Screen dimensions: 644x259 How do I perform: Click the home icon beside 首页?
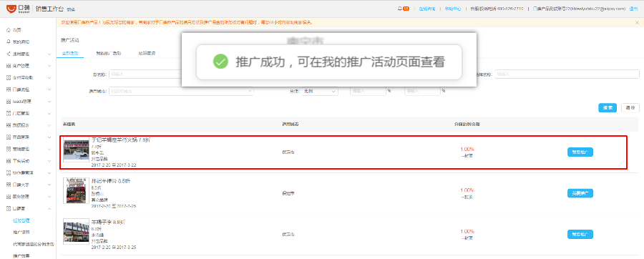(9, 30)
